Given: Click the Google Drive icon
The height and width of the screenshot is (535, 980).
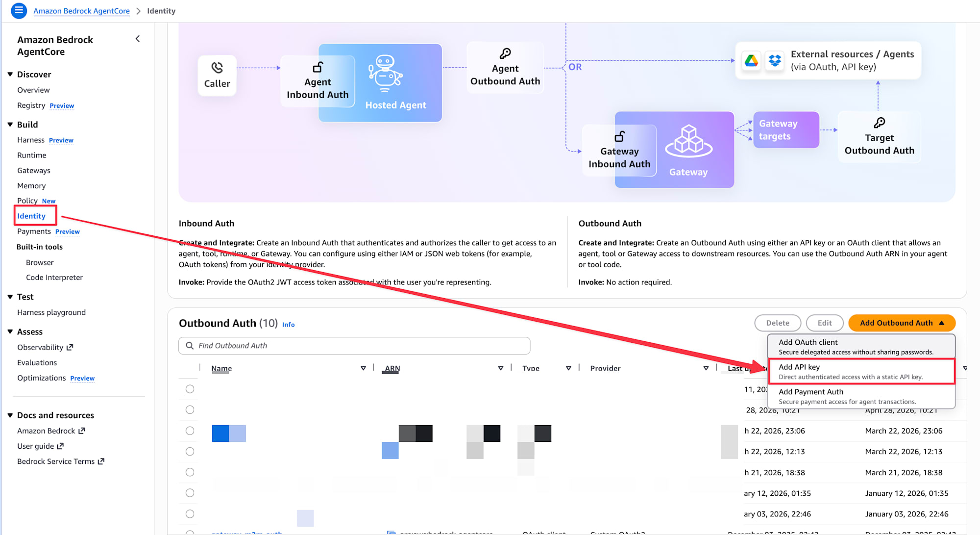Looking at the screenshot, I should tap(751, 60).
